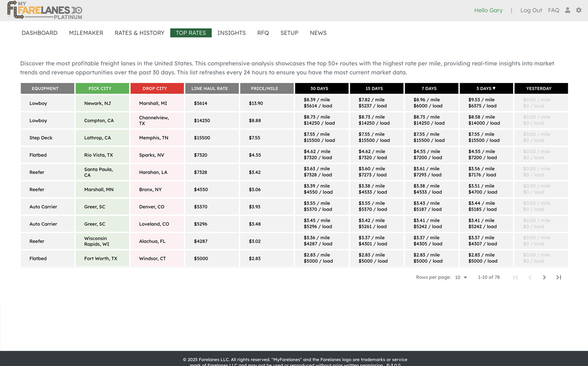Click the red Drop City column header
The height and width of the screenshot is (366, 588).
pos(157,89)
